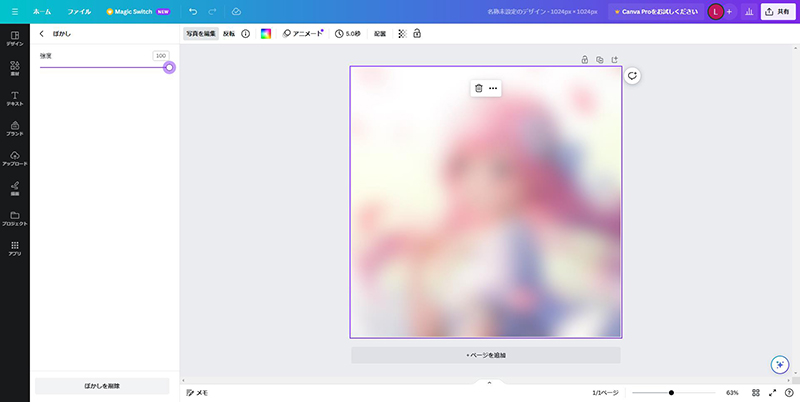Open the help question mark icon
This screenshot has height=402, width=800.
789,393
